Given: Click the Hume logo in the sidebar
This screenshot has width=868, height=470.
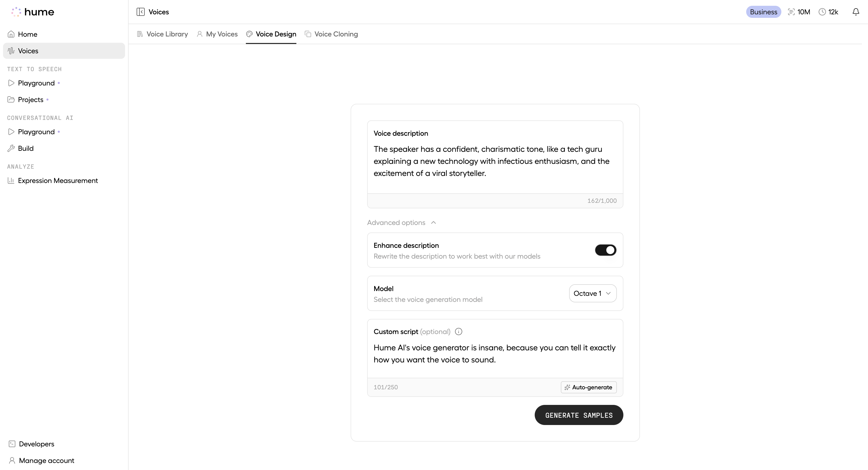Looking at the screenshot, I should pyautogui.click(x=32, y=12).
